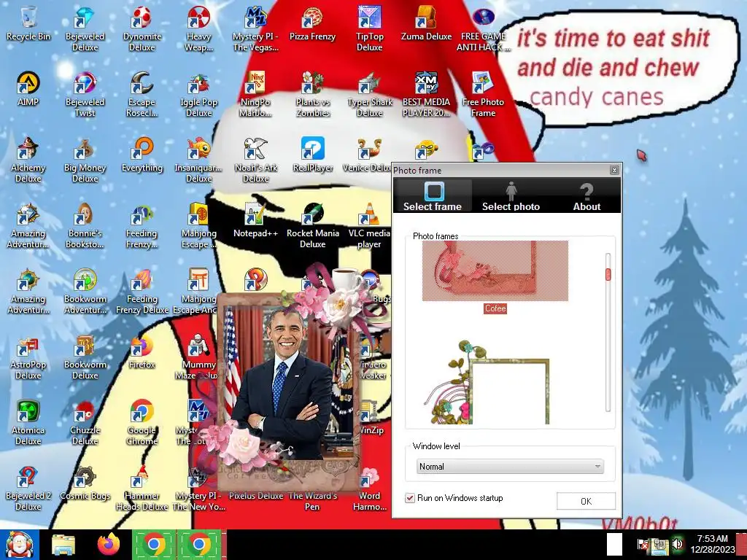747x560 pixels.
Task: Toggle Run on Windows startup checkbox
Action: (x=410, y=498)
